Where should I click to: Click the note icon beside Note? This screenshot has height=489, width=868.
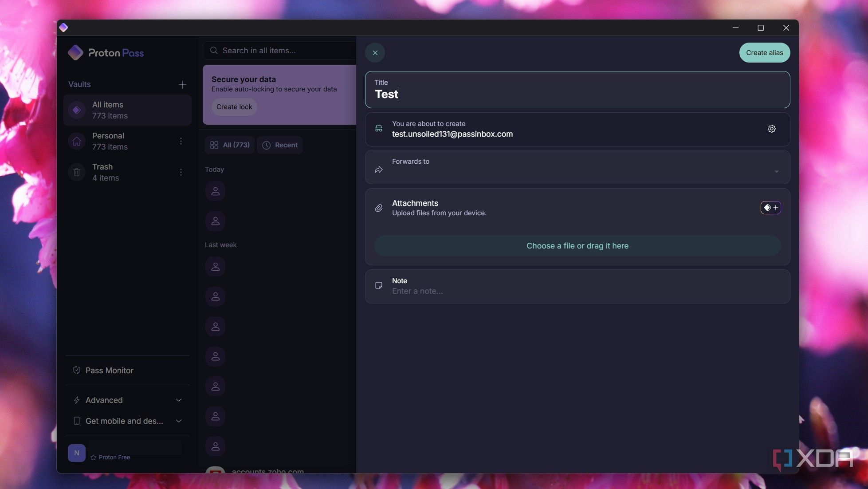[x=378, y=286]
